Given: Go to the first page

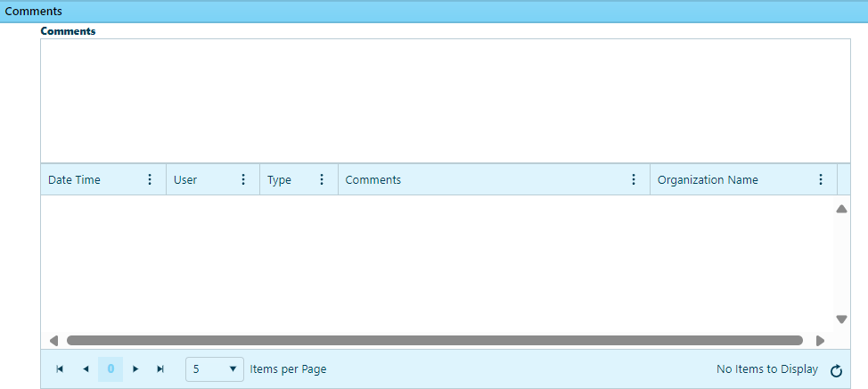Looking at the screenshot, I should [60, 369].
